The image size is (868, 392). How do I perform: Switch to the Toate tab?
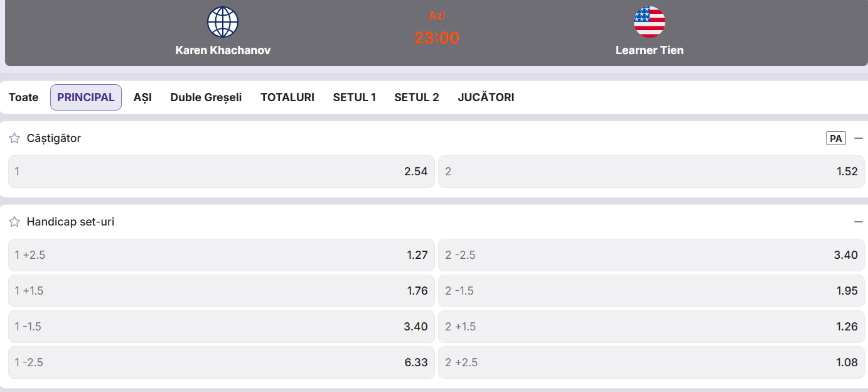(23, 97)
